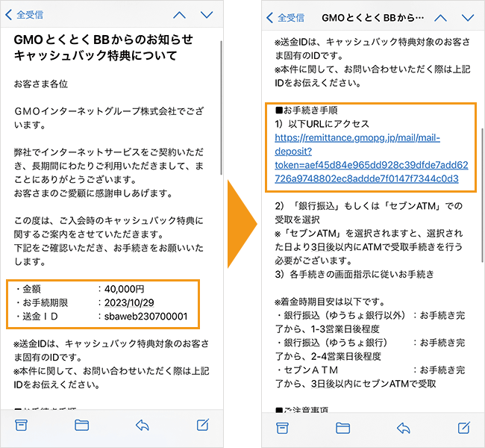Go back to 全受信 in left phone
485x448 pixels.
pyautogui.click(x=25, y=14)
